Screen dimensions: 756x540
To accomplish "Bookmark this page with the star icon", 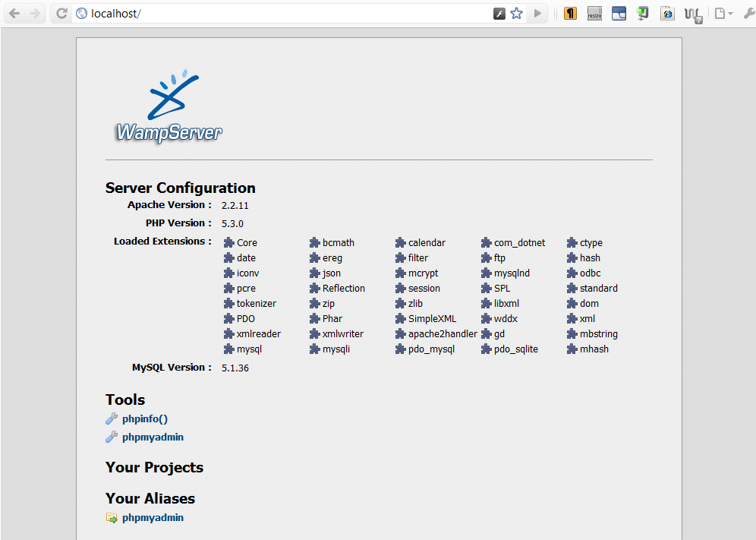I will pos(516,14).
